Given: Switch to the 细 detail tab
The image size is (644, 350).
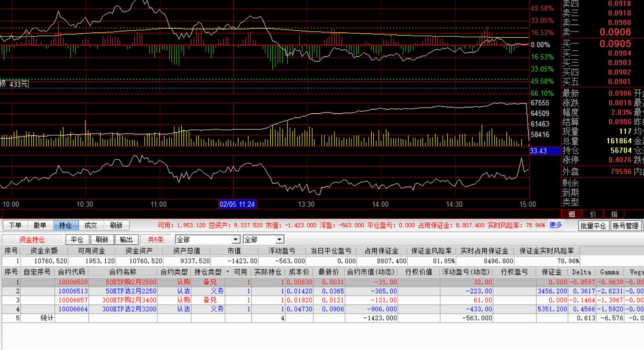Looking at the screenshot, I should tap(571, 214).
